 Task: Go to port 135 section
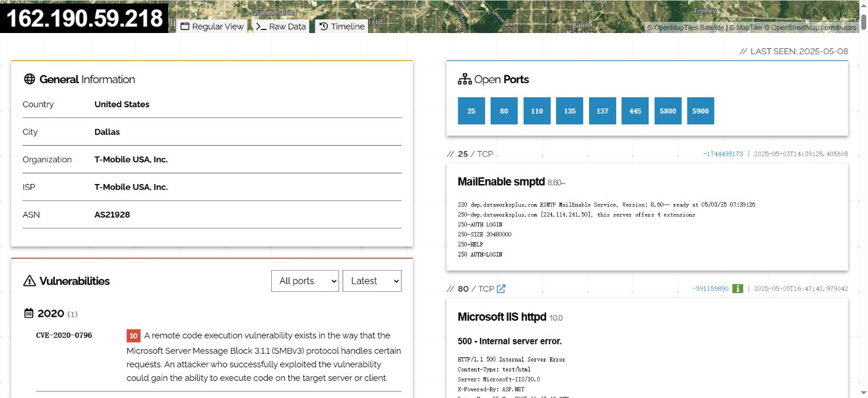coord(570,111)
